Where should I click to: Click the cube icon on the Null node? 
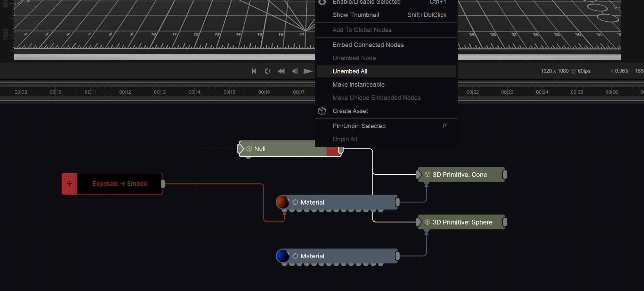click(249, 149)
